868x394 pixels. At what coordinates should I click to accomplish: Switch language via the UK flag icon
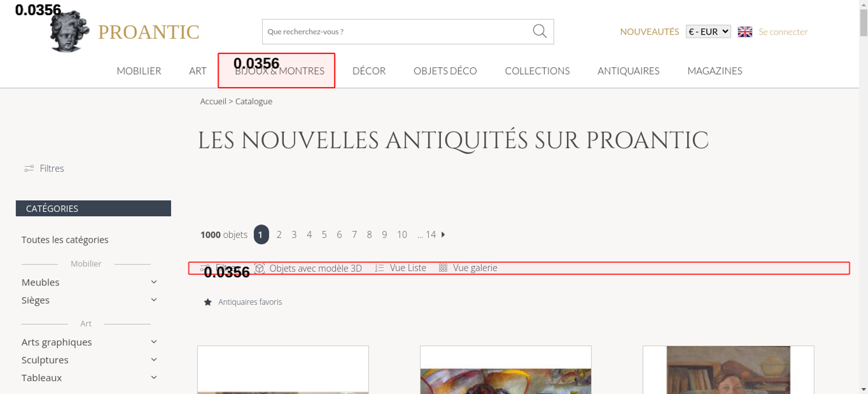click(x=745, y=32)
